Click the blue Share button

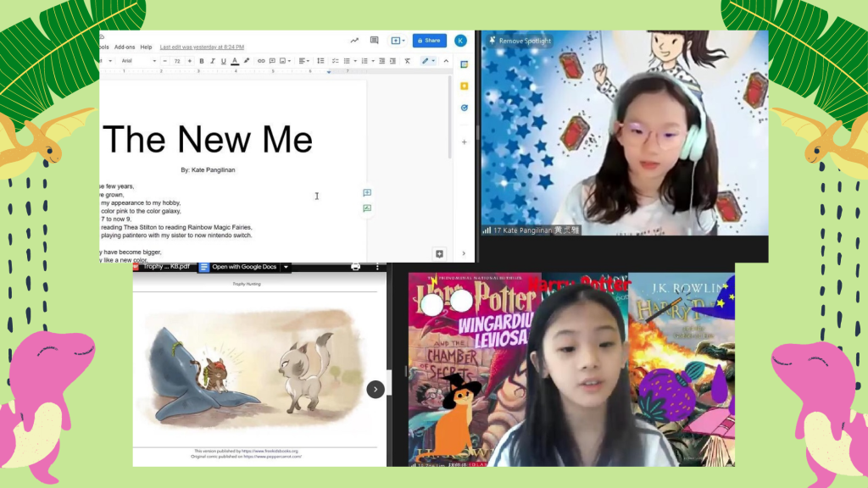point(429,41)
